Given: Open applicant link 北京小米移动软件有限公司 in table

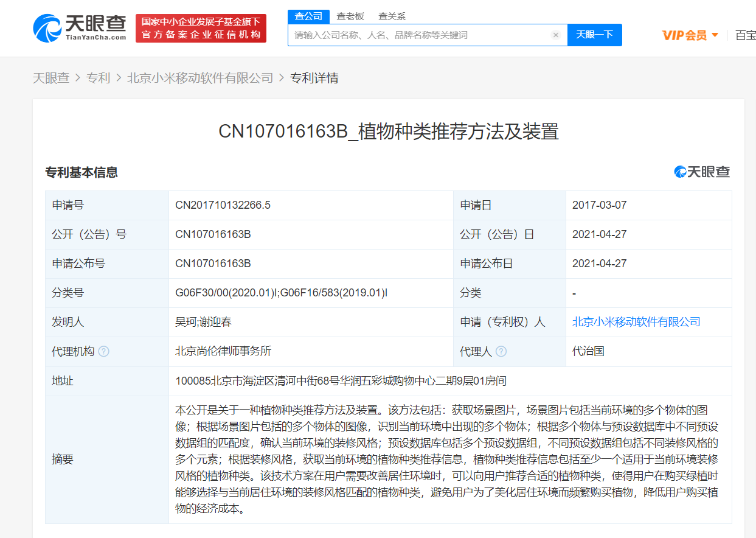Looking at the screenshot, I should click(x=636, y=322).
